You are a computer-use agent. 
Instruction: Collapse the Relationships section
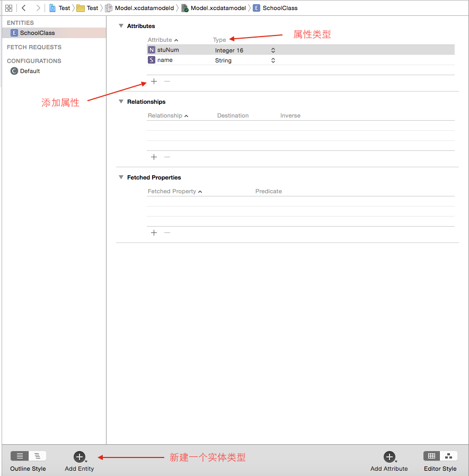click(x=121, y=101)
